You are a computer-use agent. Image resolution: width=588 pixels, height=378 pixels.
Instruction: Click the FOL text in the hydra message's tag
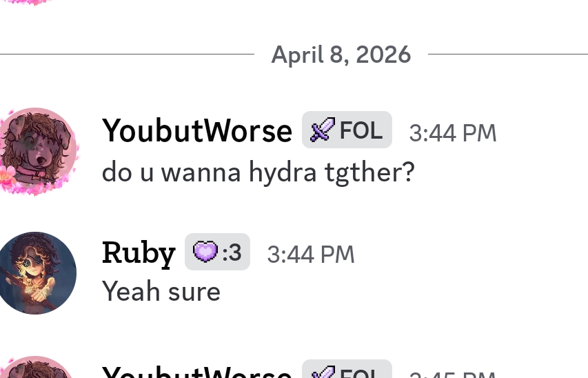coord(361,130)
